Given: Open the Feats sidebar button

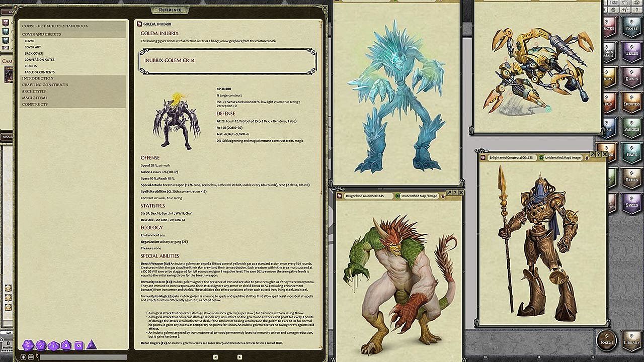Looking at the screenshot, I should (631, 153).
